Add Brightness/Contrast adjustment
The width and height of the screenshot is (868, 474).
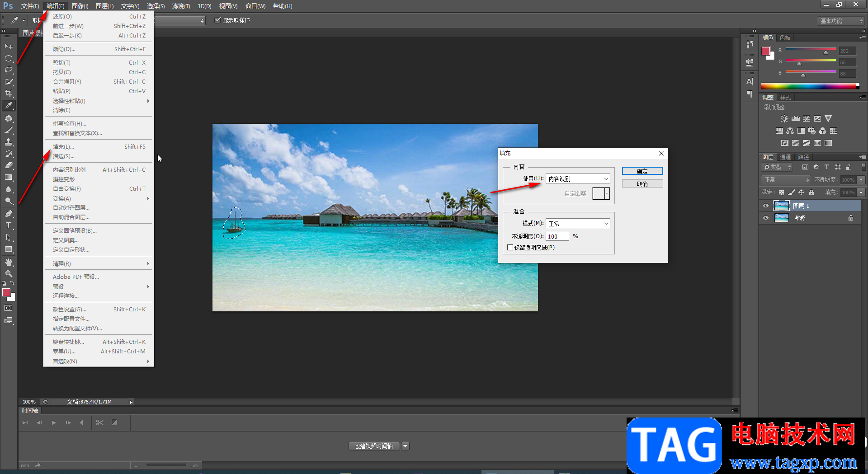(x=784, y=119)
